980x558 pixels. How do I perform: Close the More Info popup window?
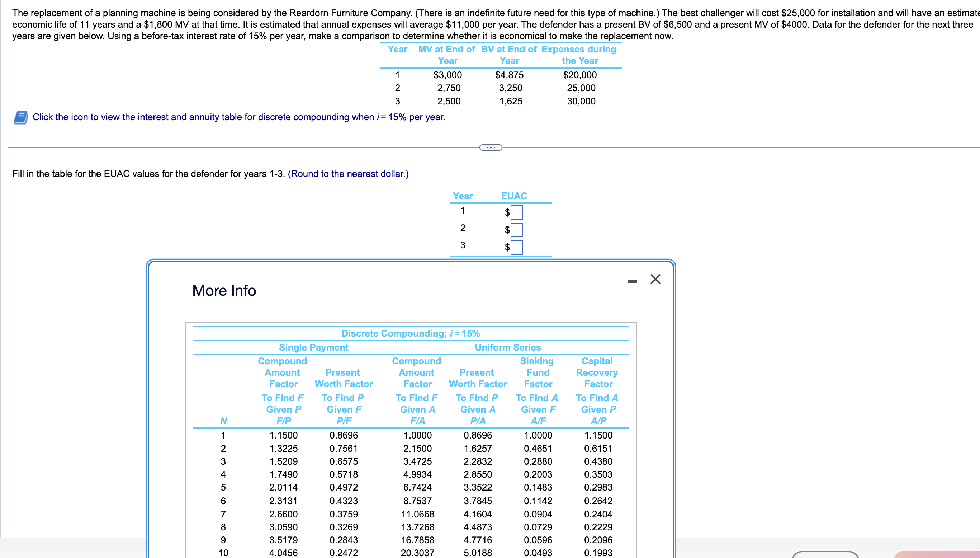655,280
